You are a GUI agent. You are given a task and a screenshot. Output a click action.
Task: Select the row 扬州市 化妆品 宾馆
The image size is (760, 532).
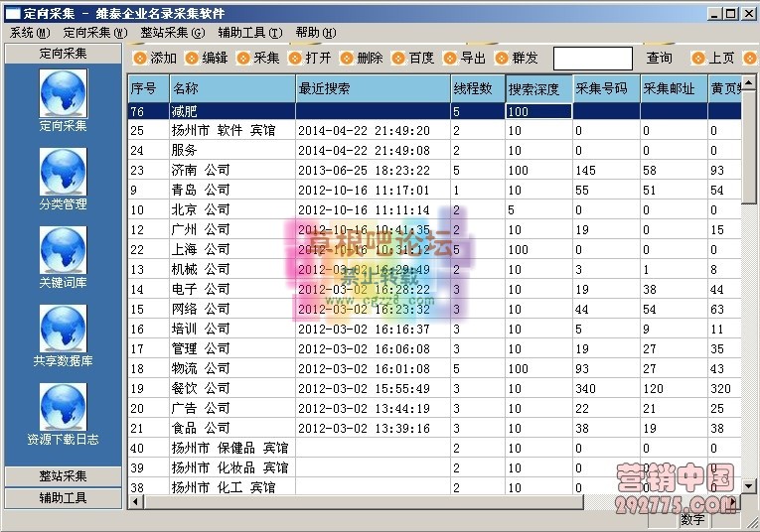[x=435, y=468]
